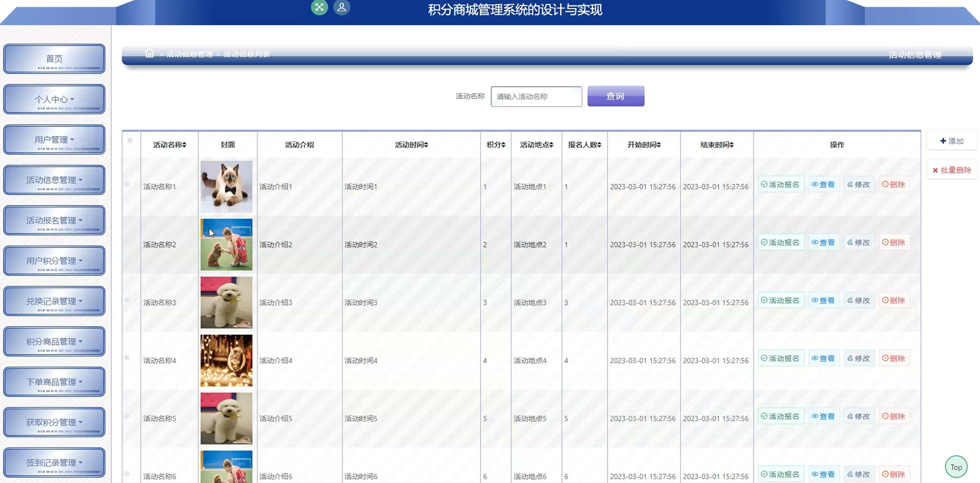
Task: Delete 活动名称4 row with 删除
Action: (894, 358)
